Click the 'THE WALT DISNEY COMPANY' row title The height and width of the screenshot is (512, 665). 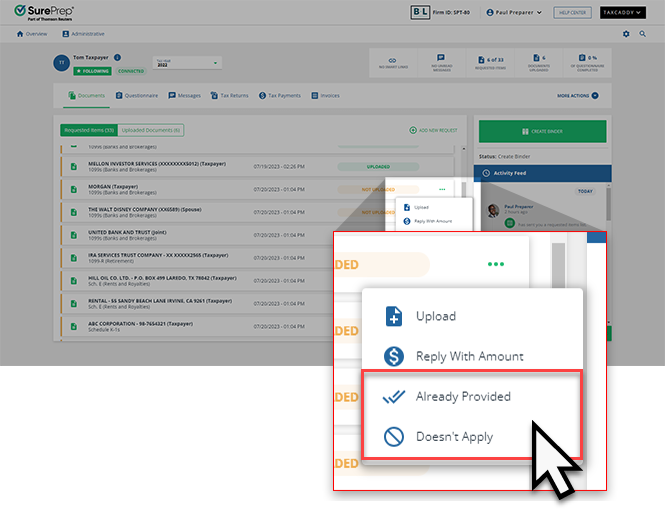tap(145, 210)
